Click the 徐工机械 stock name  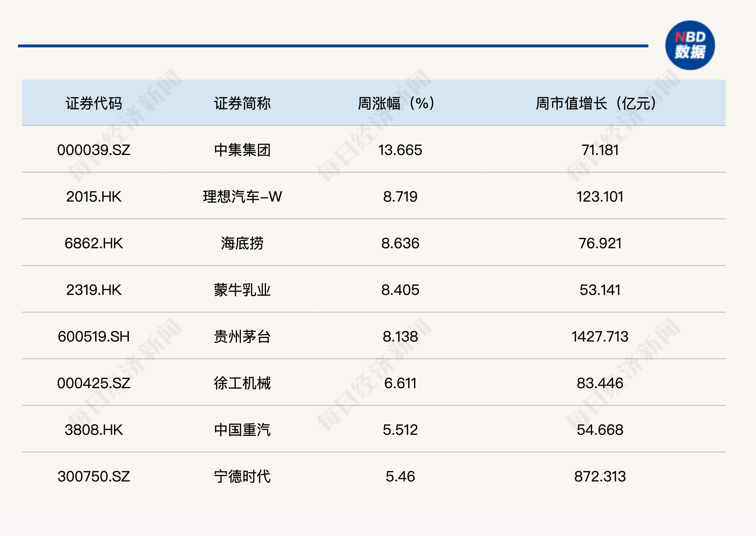point(242,383)
